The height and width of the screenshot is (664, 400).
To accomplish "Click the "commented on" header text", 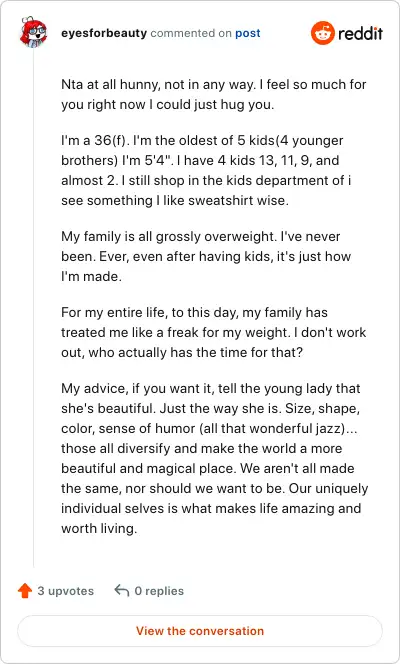I will (191, 33).
